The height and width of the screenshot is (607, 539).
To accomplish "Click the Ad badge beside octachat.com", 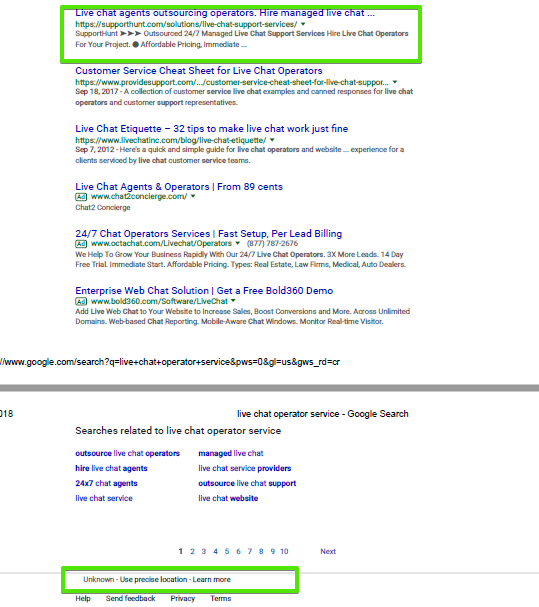I will [81, 244].
